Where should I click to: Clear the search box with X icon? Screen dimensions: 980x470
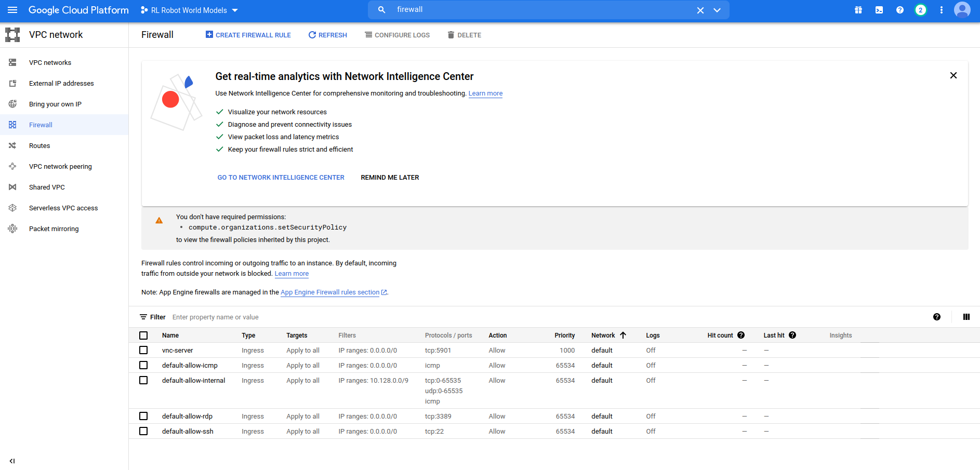click(700, 10)
